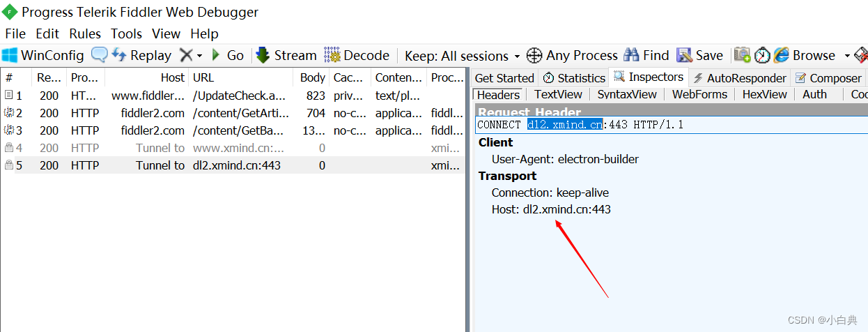This screenshot has height=332, width=868.
Task: Open the AutoResponder tab
Action: click(739, 78)
